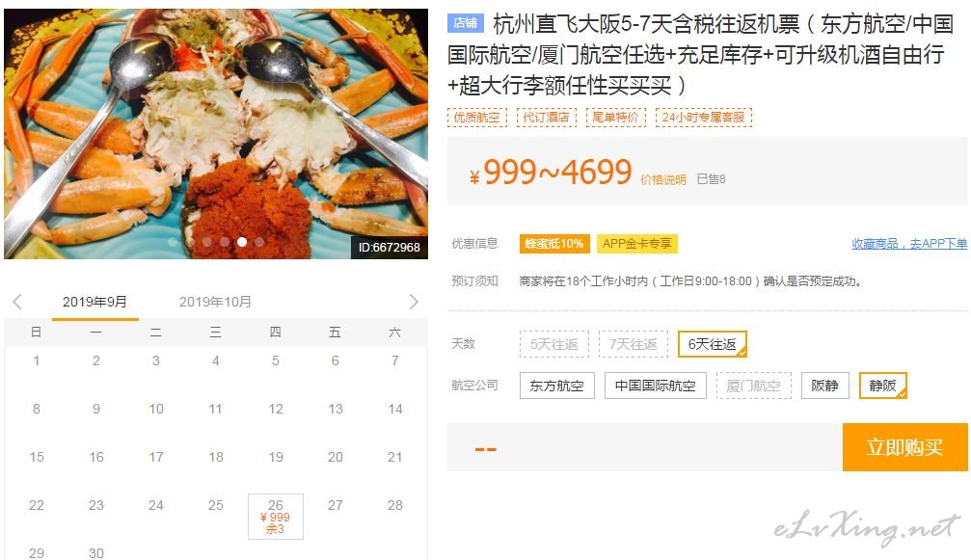This screenshot has width=971, height=560.
Task: Click the 24小时专属客服 tag
Action: 704,117
